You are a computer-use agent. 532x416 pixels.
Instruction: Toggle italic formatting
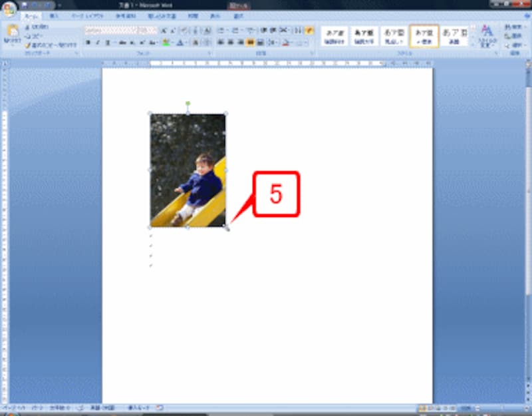click(x=97, y=42)
